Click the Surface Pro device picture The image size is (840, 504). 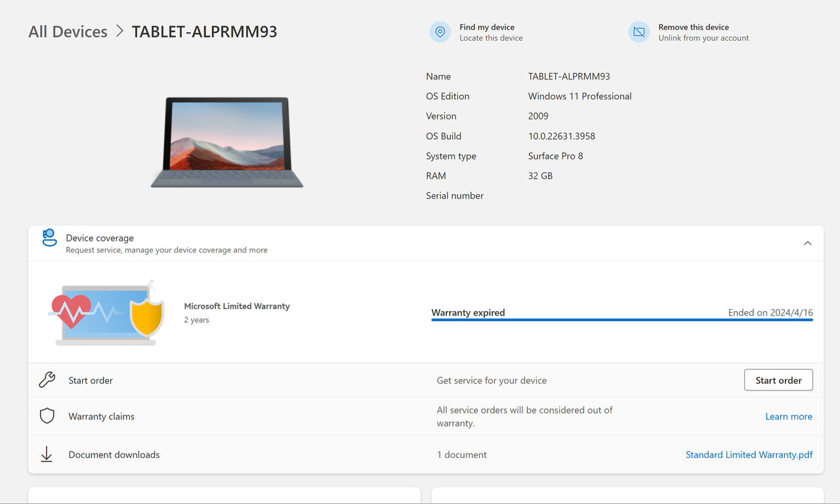click(227, 142)
